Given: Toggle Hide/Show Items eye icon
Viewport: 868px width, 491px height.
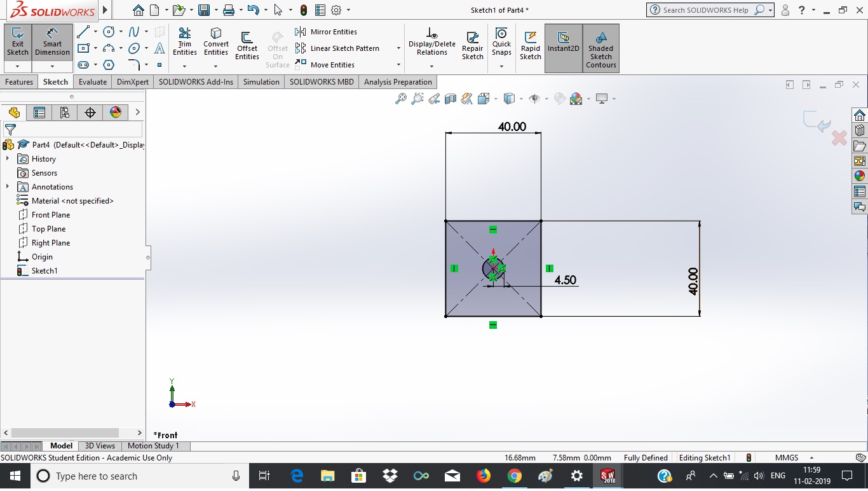Looking at the screenshot, I should (x=534, y=99).
